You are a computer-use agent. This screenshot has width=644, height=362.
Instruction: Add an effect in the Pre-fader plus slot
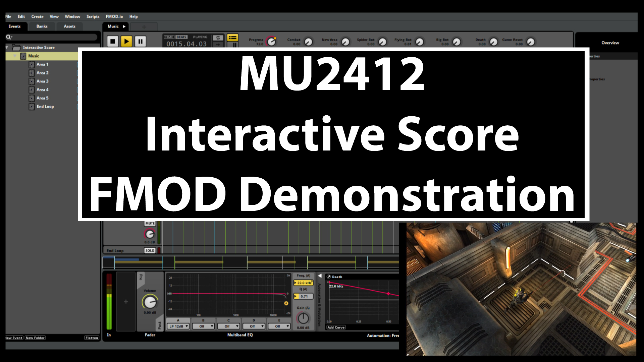[126, 302]
